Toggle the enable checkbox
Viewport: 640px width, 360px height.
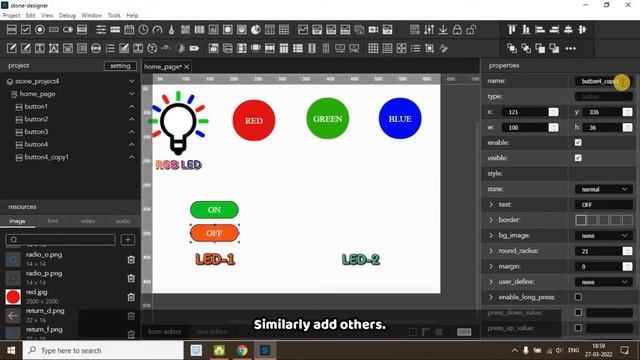[x=578, y=142]
